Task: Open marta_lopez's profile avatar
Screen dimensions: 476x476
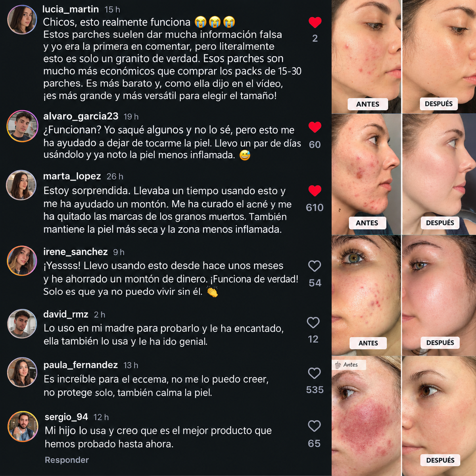Action: (x=21, y=185)
